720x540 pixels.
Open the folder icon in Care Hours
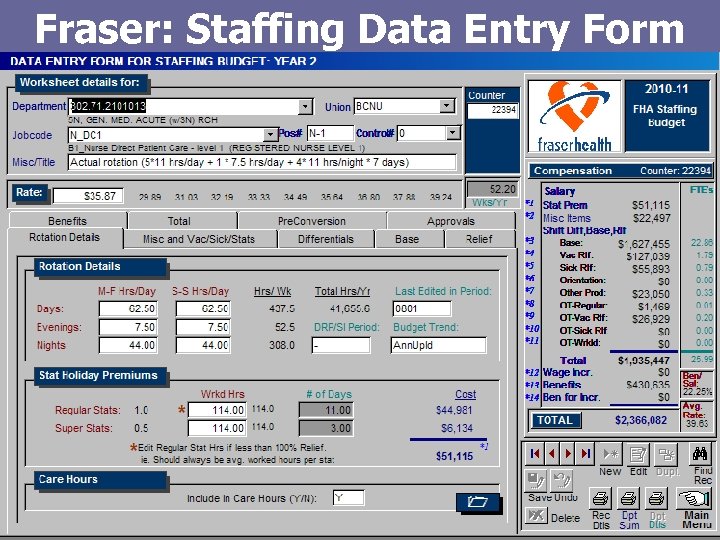tap(478, 502)
